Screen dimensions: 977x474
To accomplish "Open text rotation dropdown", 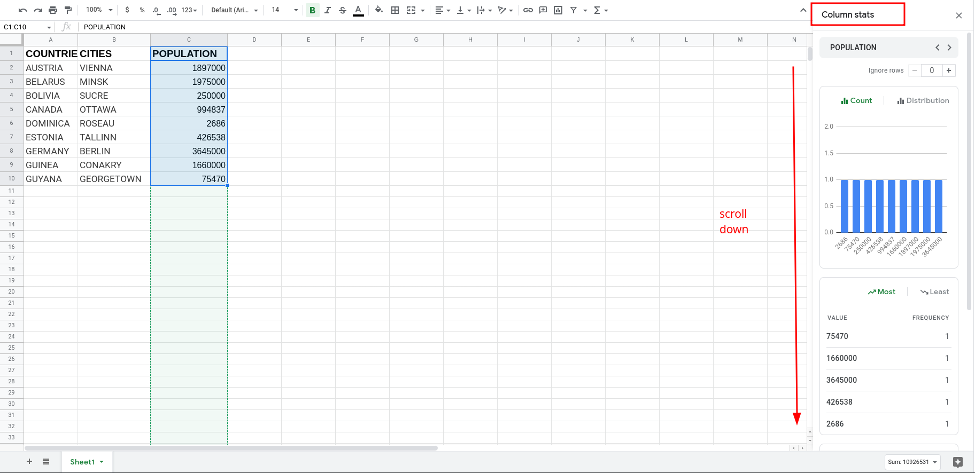I will pos(505,10).
